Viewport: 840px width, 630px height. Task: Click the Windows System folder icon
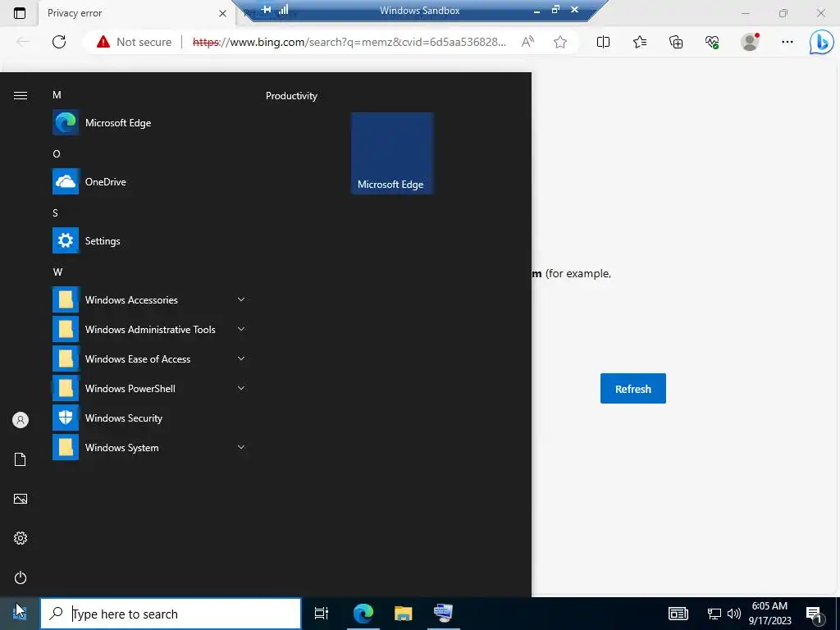(66, 447)
